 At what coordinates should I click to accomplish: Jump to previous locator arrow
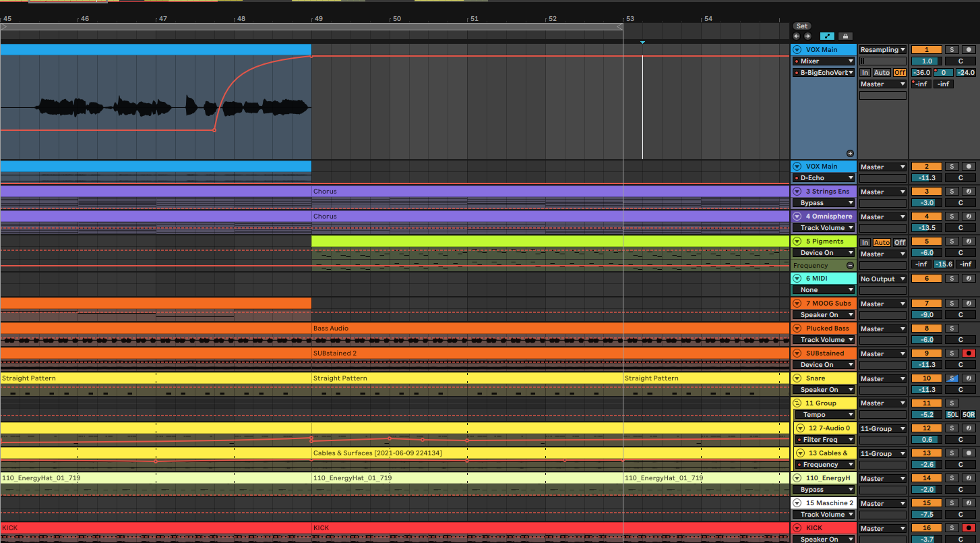tap(797, 36)
